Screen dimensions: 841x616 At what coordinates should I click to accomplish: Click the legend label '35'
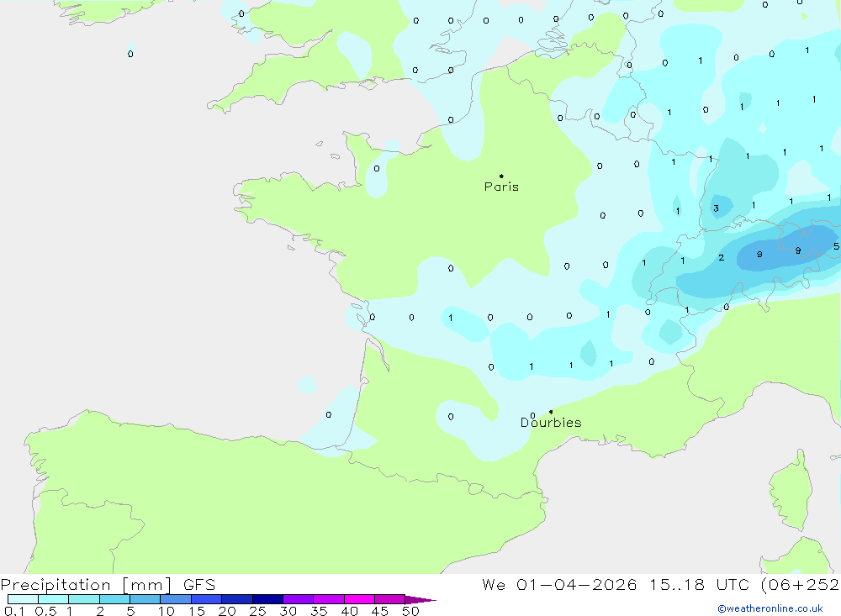pos(319,611)
